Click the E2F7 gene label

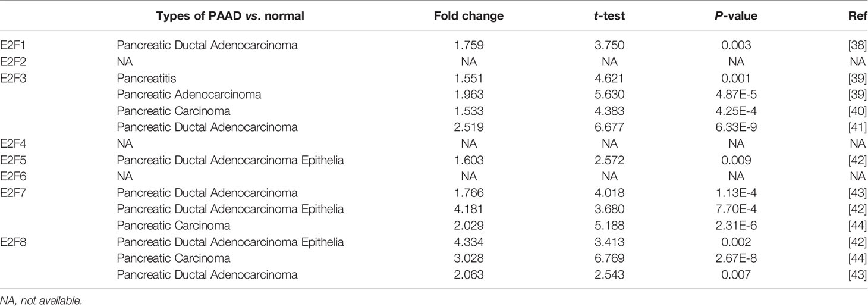point(13,193)
